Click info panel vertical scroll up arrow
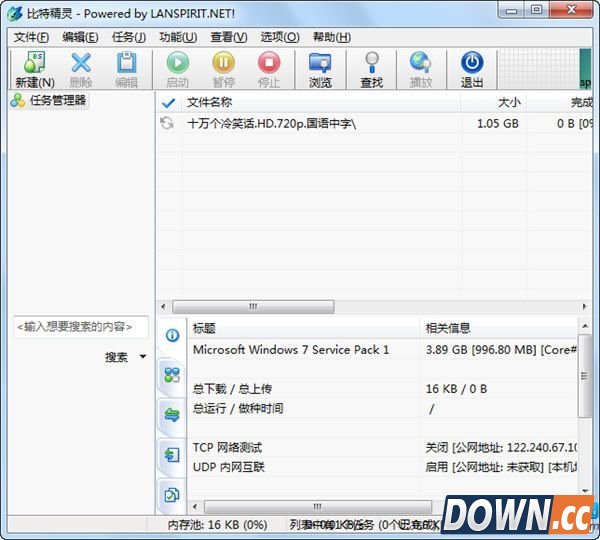This screenshot has width=600, height=540. coord(585,326)
